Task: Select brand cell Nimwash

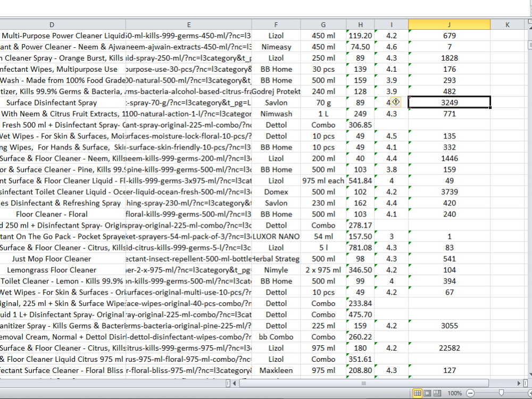Action: 276,114
